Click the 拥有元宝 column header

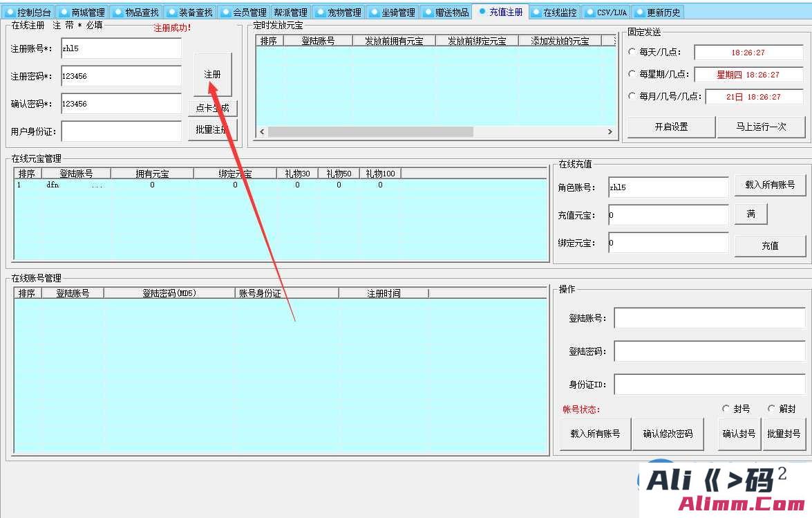(x=152, y=174)
